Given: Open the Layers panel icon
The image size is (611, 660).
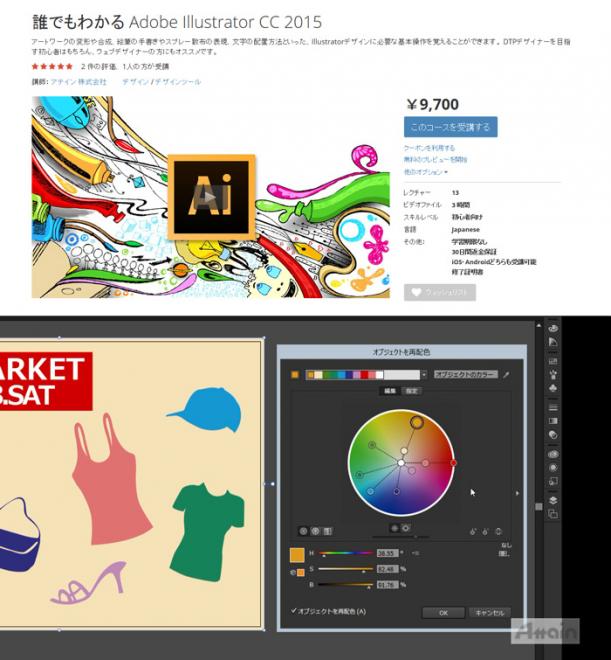Looking at the screenshot, I should click(x=553, y=500).
